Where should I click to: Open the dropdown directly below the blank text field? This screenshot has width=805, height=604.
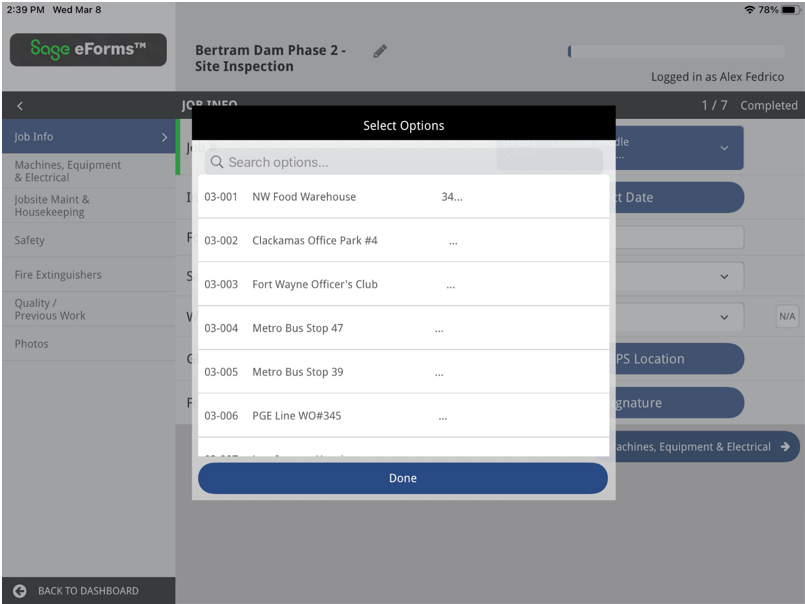(x=724, y=276)
